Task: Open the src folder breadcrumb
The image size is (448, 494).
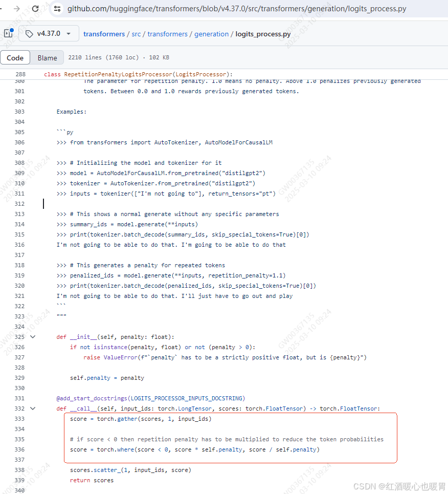Action: click(136, 34)
